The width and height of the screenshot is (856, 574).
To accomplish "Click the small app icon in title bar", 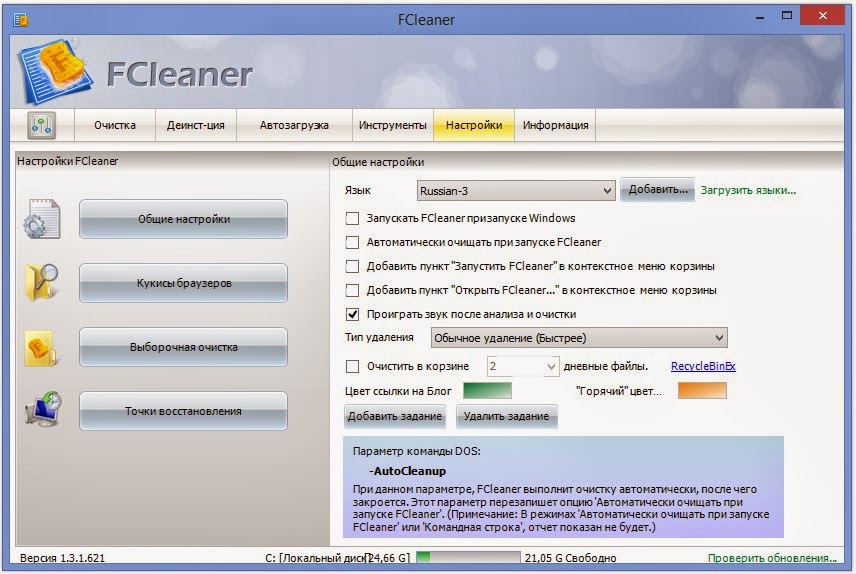I will point(21,20).
